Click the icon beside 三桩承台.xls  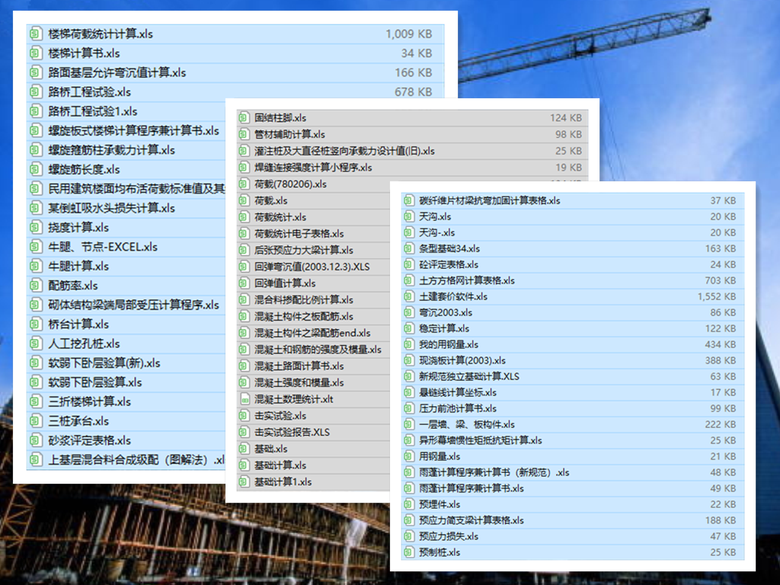pos(35,421)
